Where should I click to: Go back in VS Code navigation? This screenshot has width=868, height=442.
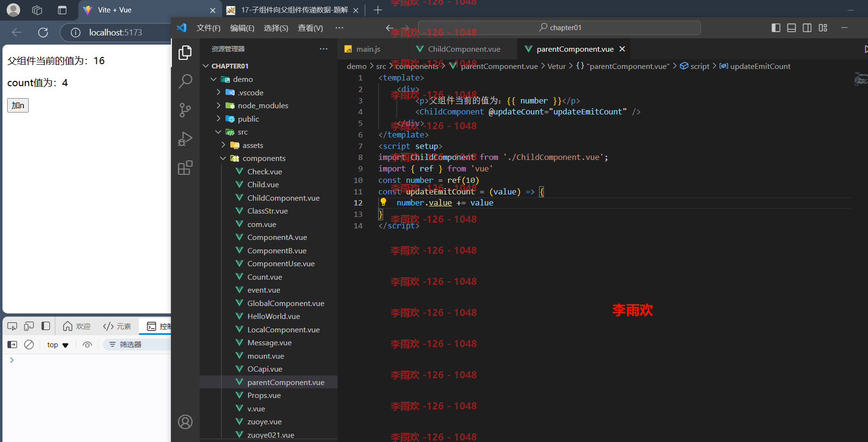tap(390, 28)
